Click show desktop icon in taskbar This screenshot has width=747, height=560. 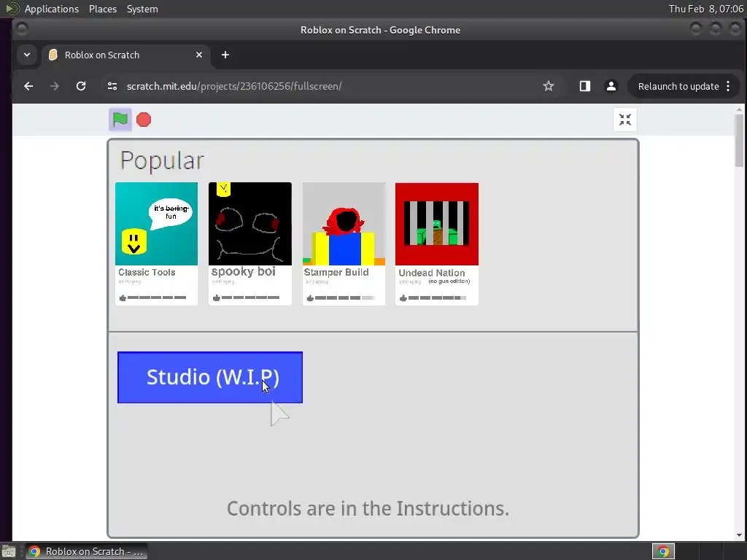pyautogui.click(x=9, y=552)
